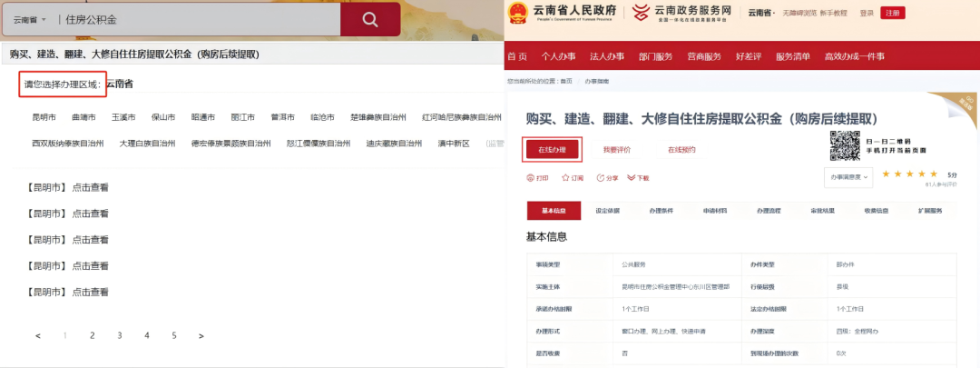This screenshot has height=368, width=980.
Task: Click the magnifier search button
Action: coord(370,19)
